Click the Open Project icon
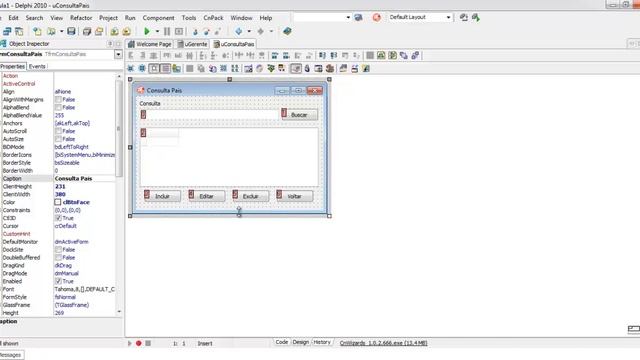The image size is (640, 360). tap(99, 31)
